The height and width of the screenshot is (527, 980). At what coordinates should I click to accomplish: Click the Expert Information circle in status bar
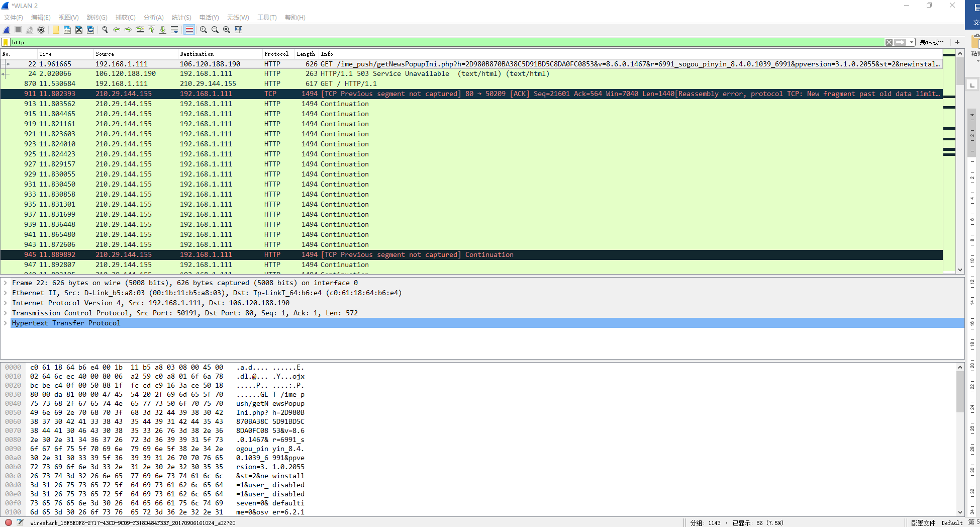tap(8, 522)
